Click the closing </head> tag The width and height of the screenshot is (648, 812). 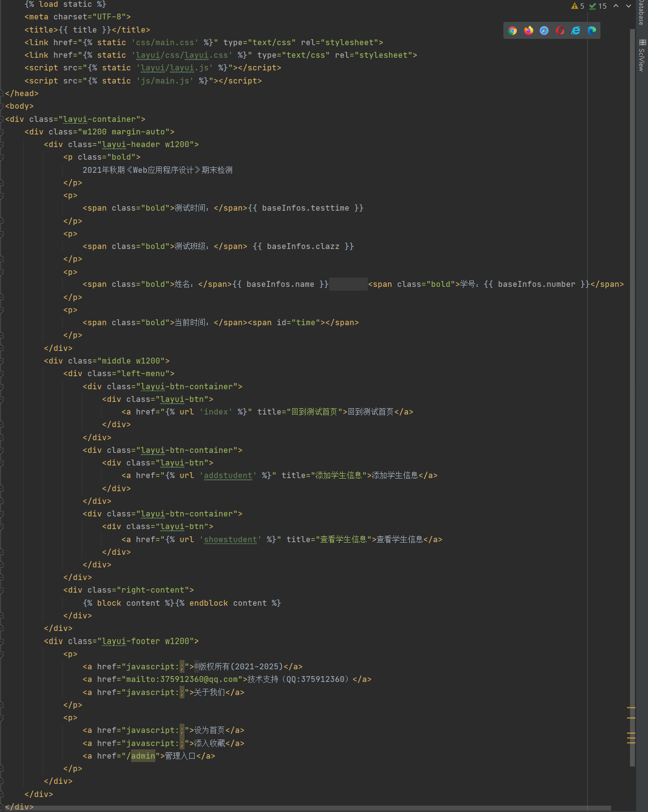click(x=22, y=94)
